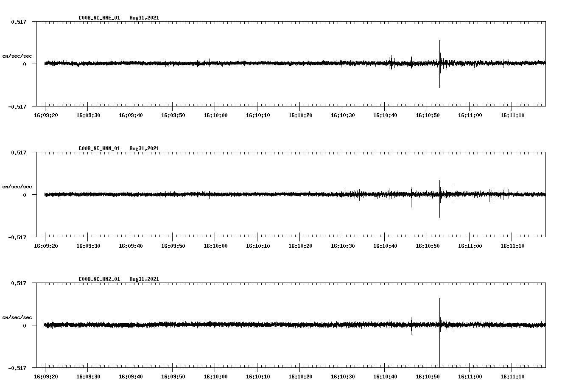Click the 0.517 upper limit on the HNZ axis
The width and height of the screenshot is (576, 392).
pyautogui.click(x=18, y=283)
